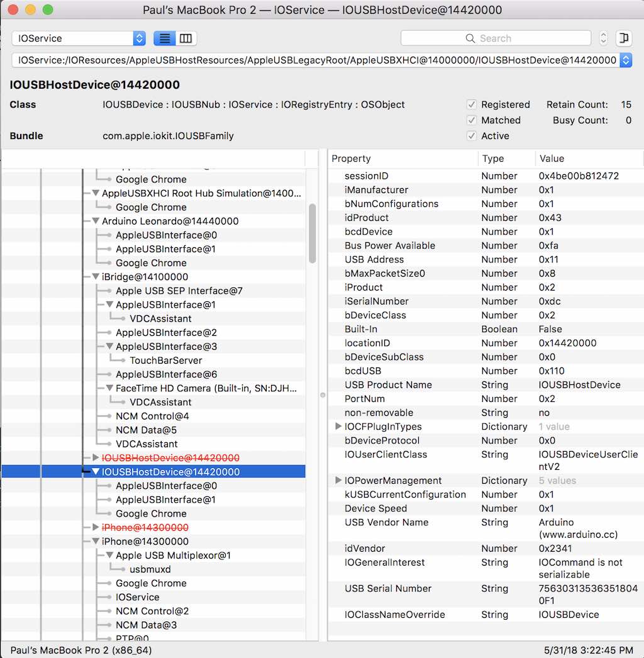This screenshot has height=658, width=644.
Task: Click the tree pane vertical scrollbar
Action: coord(312,233)
